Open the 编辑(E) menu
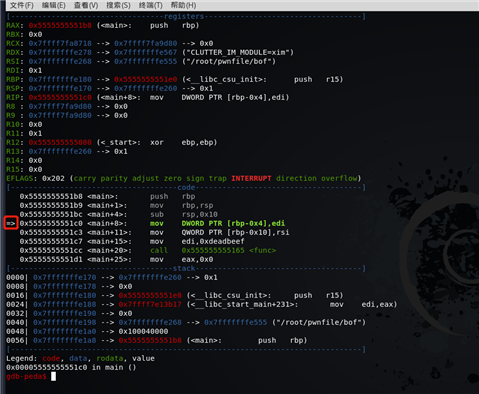The width and height of the screenshot is (479, 394). (54, 5)
